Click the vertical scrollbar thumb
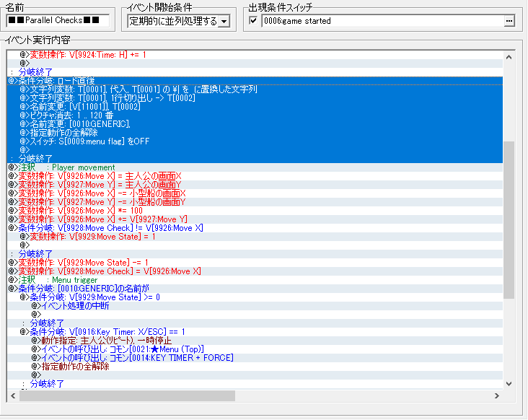 [x=509, y=220]
